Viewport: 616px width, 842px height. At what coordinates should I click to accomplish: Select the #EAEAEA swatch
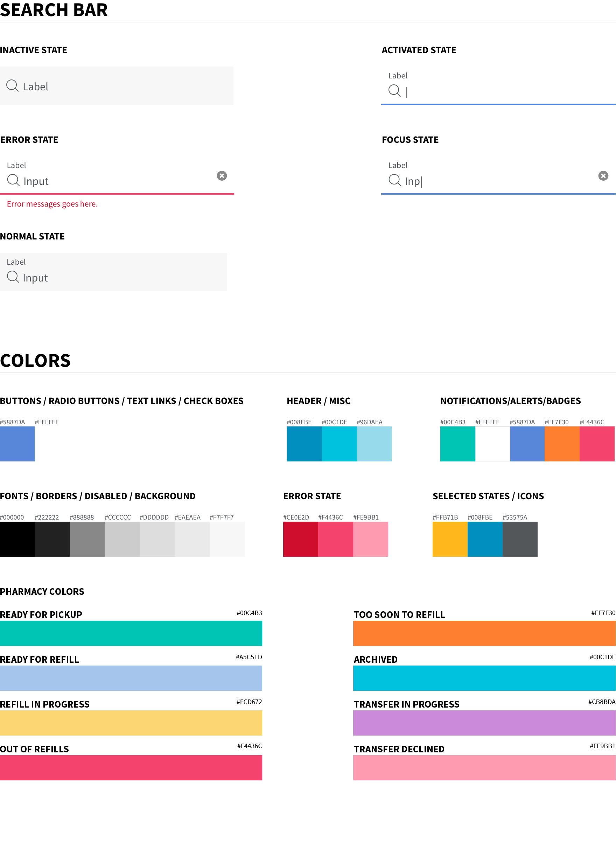[x=192, y=539]
